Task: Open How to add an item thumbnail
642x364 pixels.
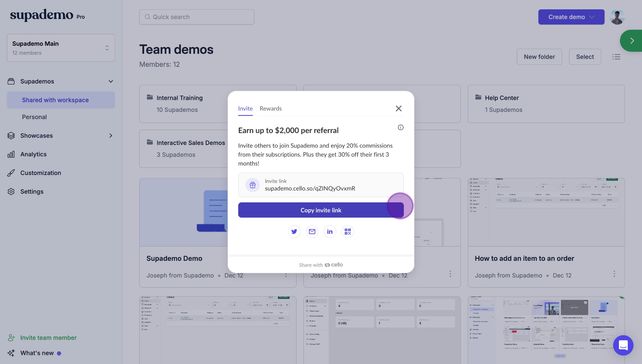Action: [546, 212]
